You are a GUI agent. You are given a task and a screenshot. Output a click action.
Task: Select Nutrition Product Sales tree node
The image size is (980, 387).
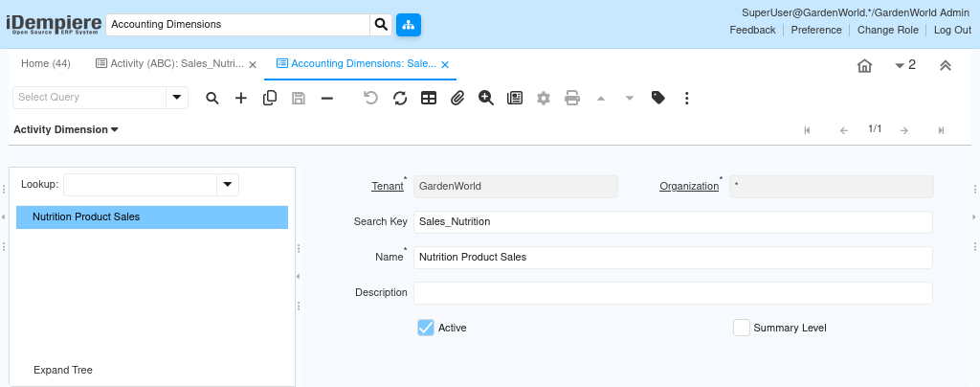pos(86,217)
